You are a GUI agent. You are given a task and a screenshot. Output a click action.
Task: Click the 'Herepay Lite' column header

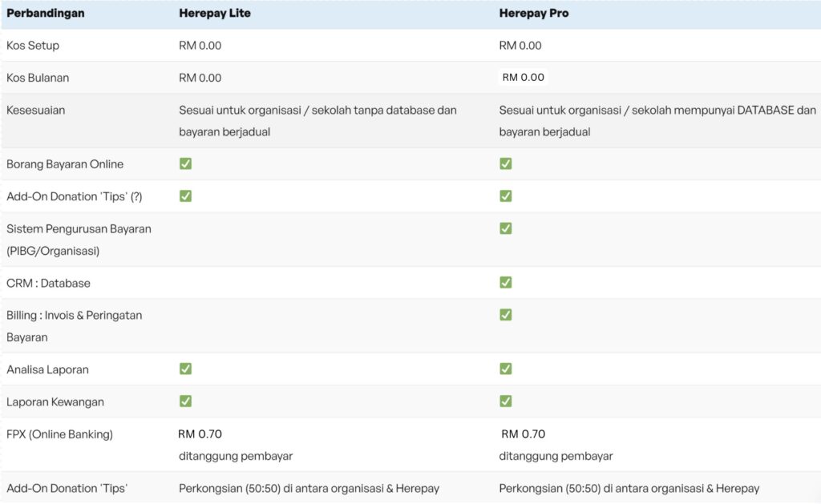pos(215,13)
